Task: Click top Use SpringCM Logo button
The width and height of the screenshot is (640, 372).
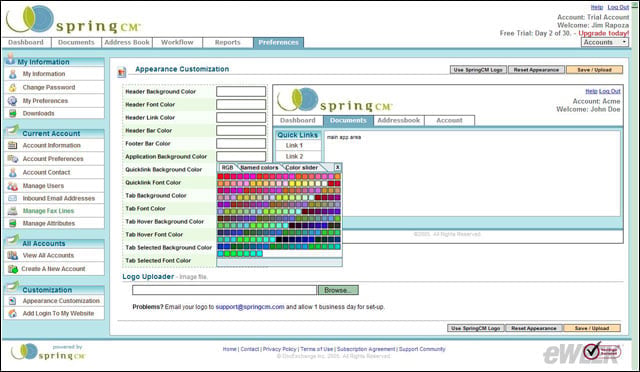Action: tap(478, 70)
